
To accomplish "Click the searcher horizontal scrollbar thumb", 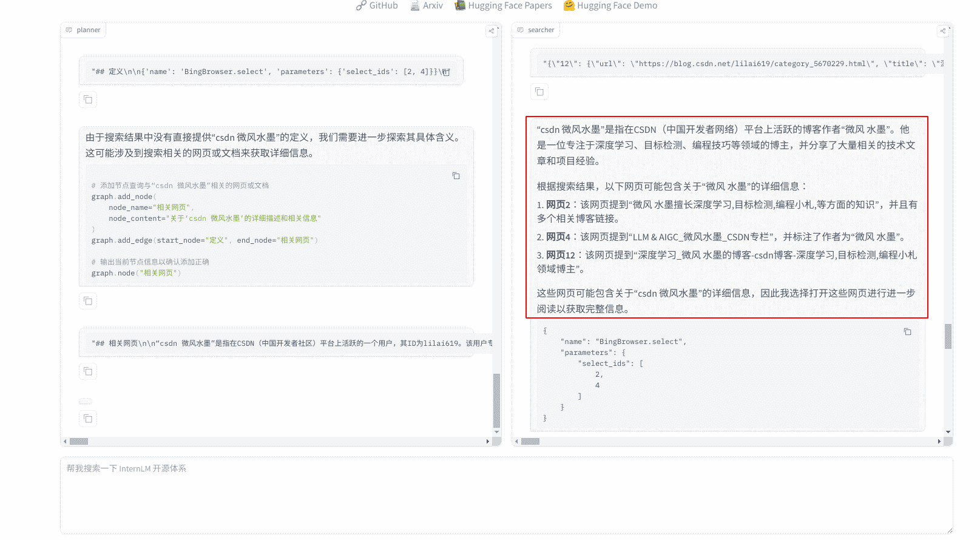I will pyautogui.click(x=530, y=442).
